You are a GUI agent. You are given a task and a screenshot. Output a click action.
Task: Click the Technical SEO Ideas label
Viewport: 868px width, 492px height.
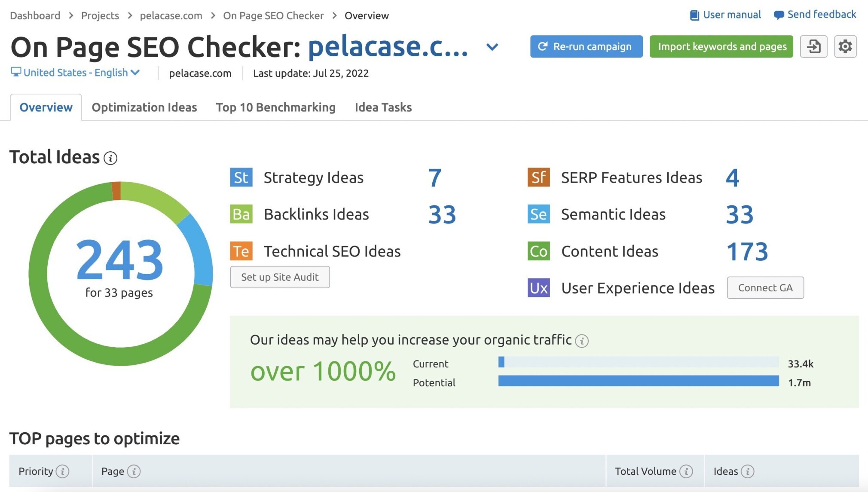tap(332, 251)
